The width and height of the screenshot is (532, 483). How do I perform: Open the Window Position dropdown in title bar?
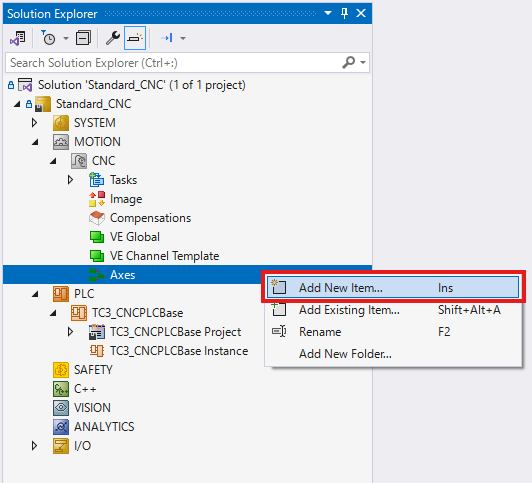(328, 14)
